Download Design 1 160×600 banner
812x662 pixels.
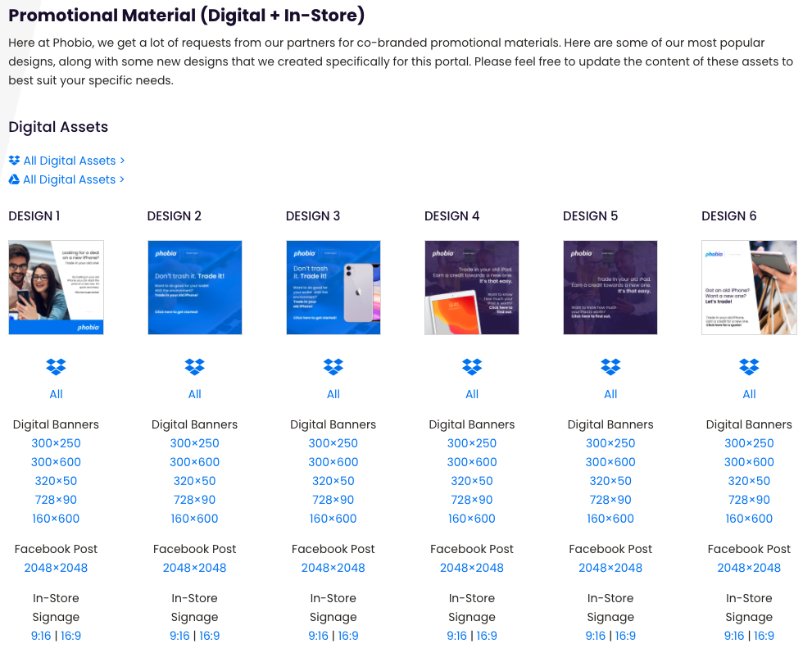[x=56, y=519]
